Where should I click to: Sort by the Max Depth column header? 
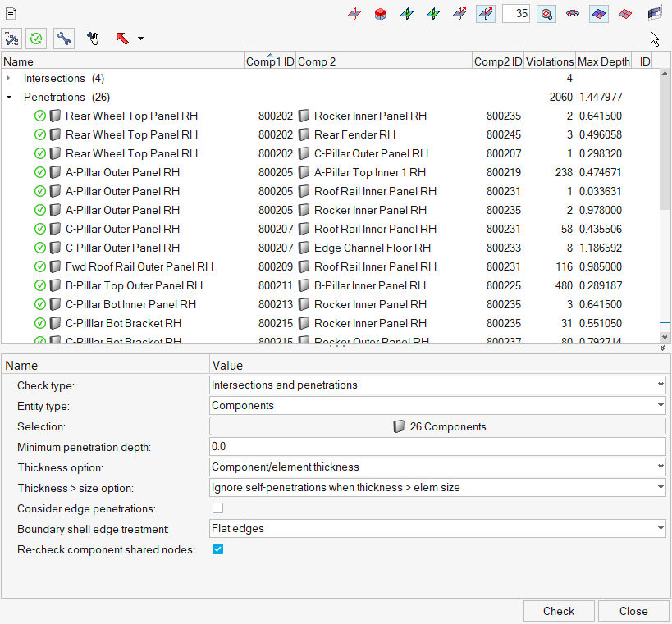pyautogui.click(x=603, y=61)
